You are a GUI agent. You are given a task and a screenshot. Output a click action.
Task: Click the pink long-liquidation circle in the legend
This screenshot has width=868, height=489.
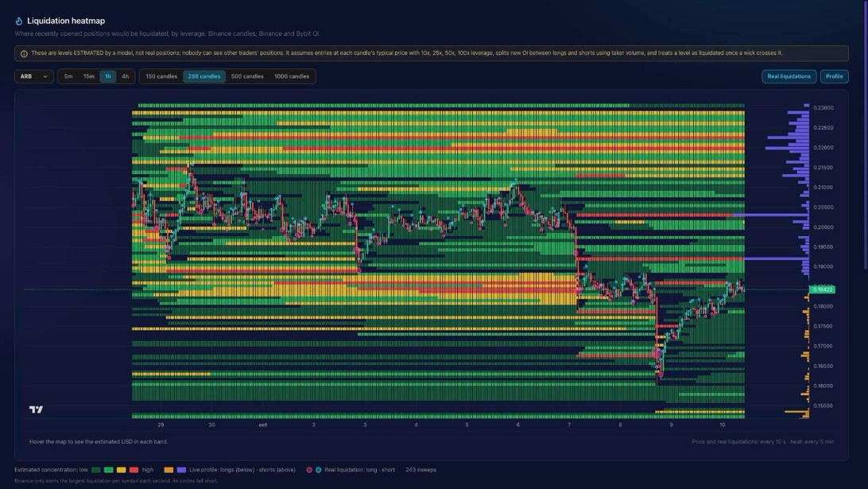309,470
